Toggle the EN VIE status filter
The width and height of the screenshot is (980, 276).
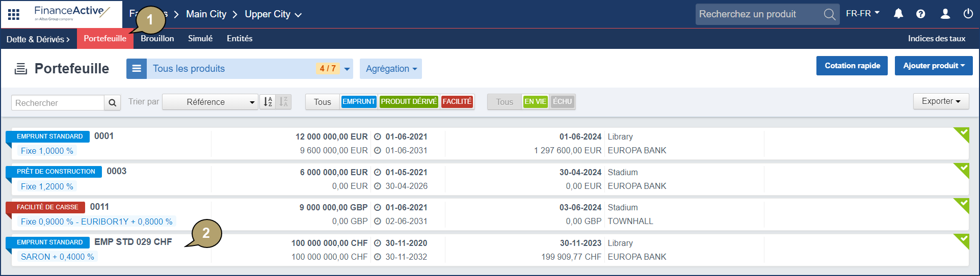[535, 102]
